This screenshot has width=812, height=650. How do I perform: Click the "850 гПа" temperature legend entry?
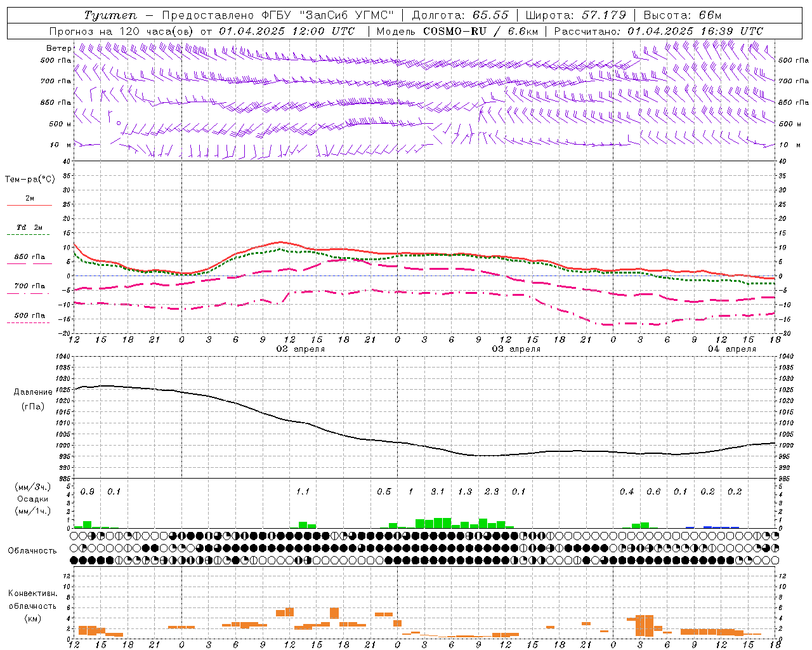(30, 257)
